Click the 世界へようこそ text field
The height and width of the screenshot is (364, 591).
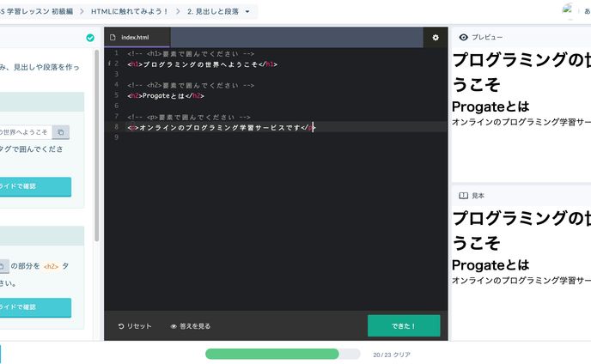[26, 132]
